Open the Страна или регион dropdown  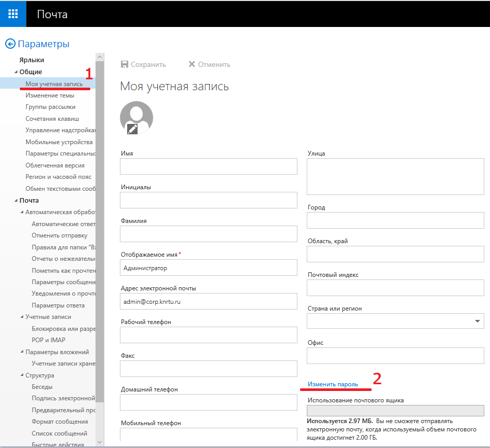(x=478, y=321)
